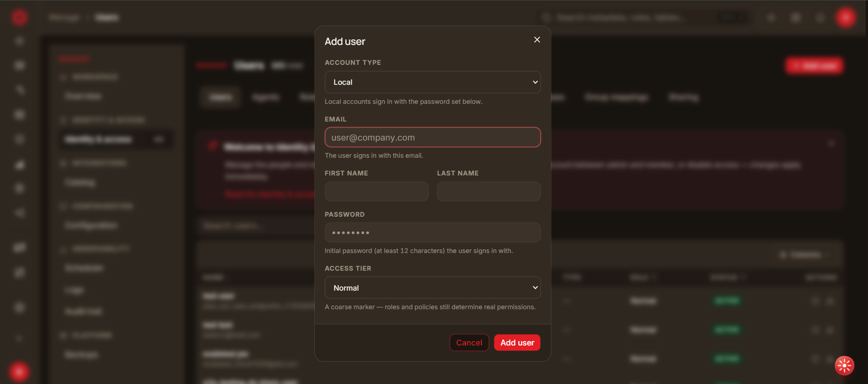Image resolution: width=868 pixels, height=384 pixels.
Task: Open the Account Type dropdown
Action: tap(432, 82)
